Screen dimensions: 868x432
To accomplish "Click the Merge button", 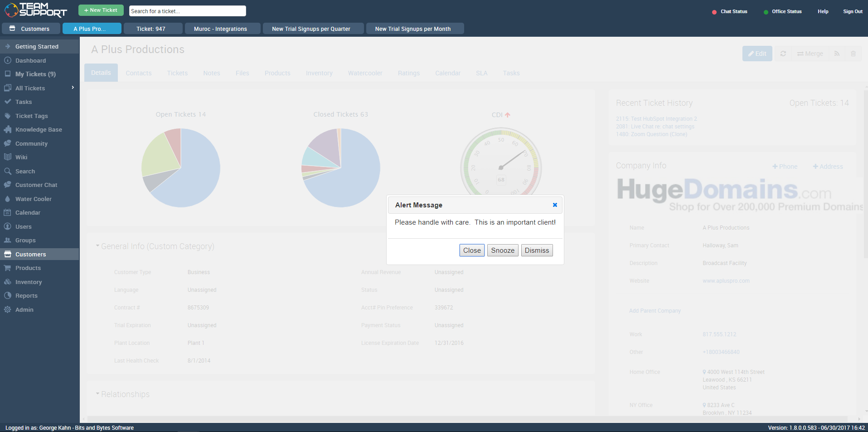I will click(810, 54).
